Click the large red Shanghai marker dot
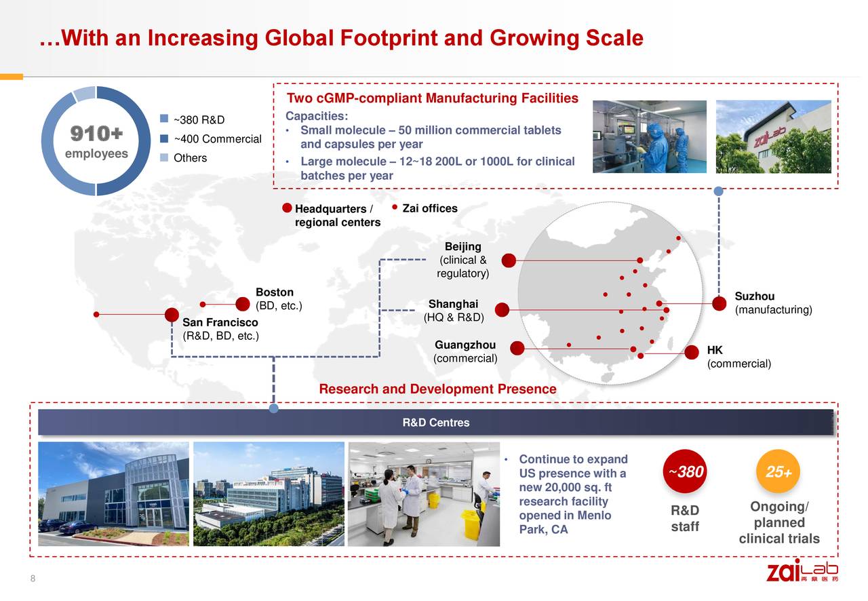This screenshot has width=868, height=601. 502,310
